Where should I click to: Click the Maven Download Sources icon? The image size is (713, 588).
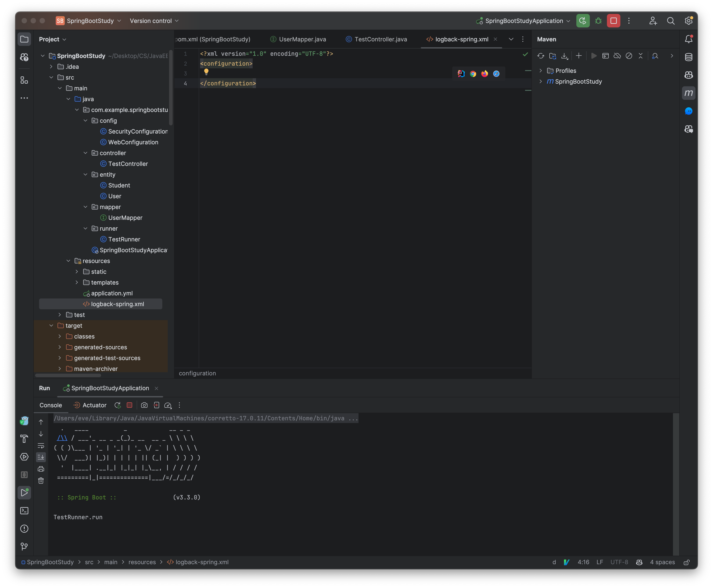click(x=564, y=56)
